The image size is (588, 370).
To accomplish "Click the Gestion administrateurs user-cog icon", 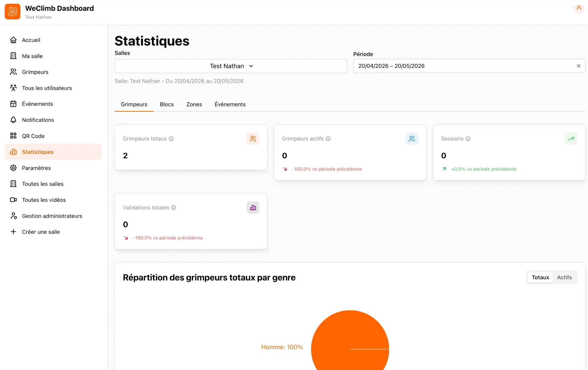I will (x=13, y=216).
